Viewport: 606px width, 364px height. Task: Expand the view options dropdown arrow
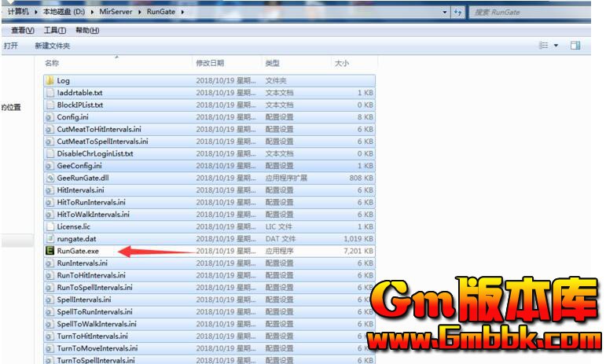pyautogui.click(x=556, y=46)
